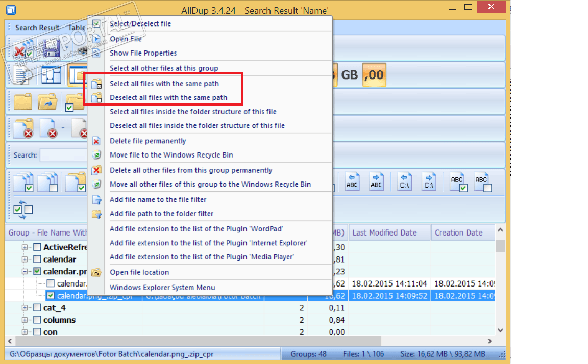Image resolution: width=588 pixels, height=364 pixels.
Task: Choose Windows Explorer System Menu entry
Action: tap(162, 288)
